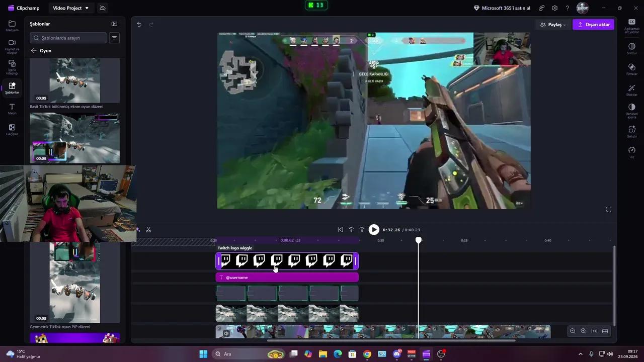Select the Şablonlar templates tab

coord(12,88)
